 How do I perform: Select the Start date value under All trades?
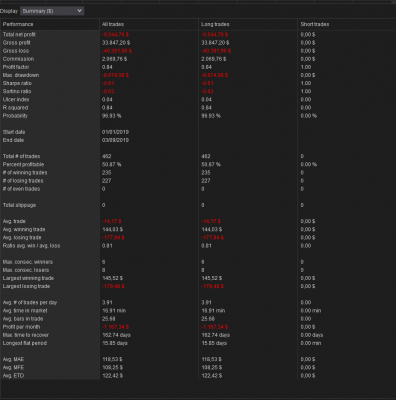[x=115, y=132]
